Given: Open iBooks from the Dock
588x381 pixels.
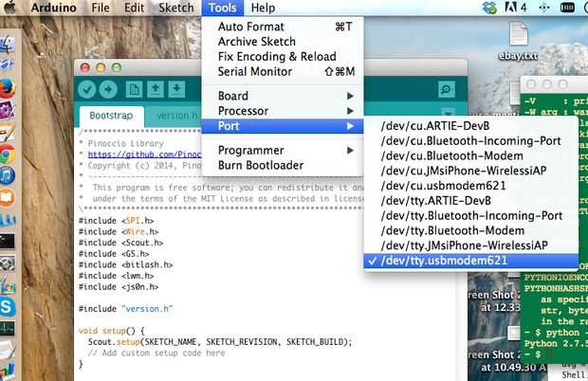Looking at the screenshot, I should point(8,197).
